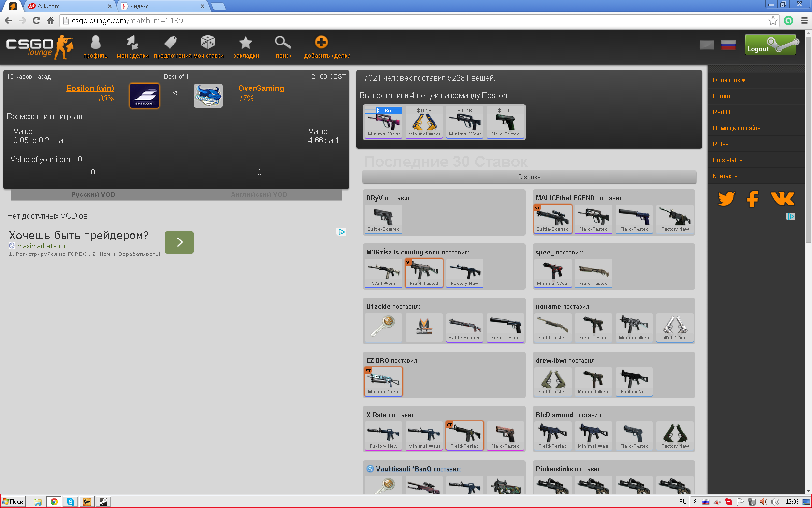Open the Rules sidebar link
812x508 pixels.
pyautogui.click(x=721, y=144)
